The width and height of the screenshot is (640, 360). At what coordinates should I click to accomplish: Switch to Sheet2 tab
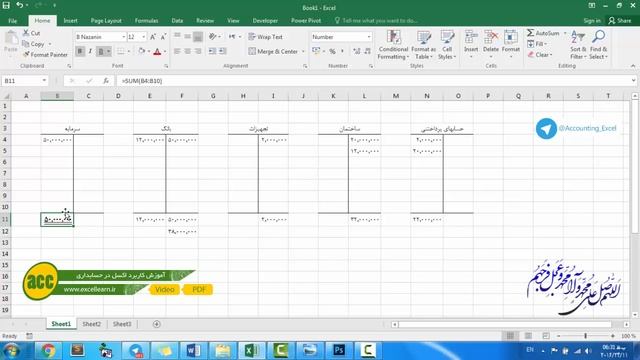[x=91, y=324]
